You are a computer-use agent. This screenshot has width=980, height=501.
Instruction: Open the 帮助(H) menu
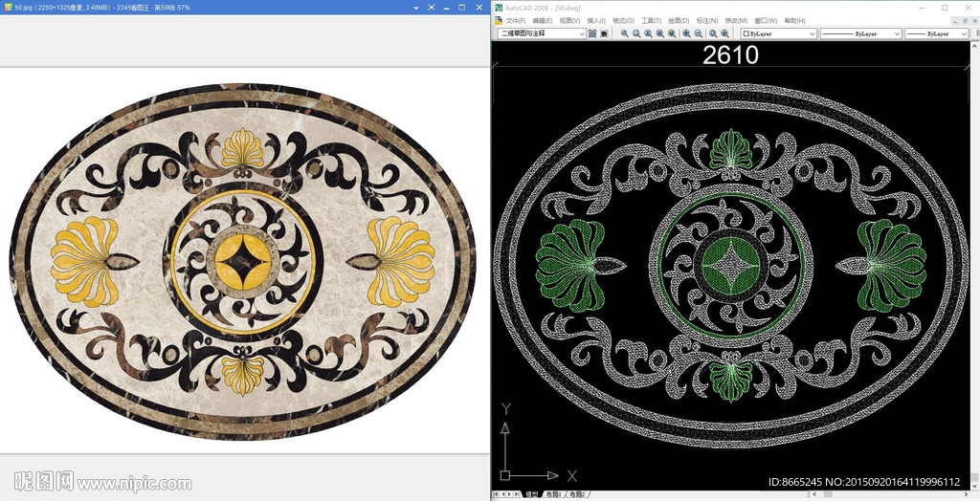(794, 21)
